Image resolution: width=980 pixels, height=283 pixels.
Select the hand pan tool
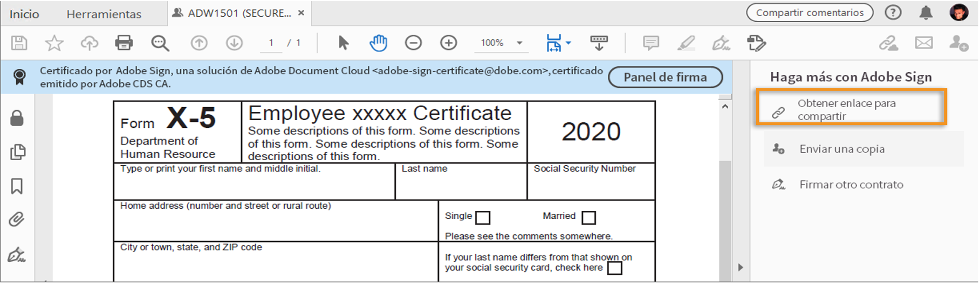[378, 43]
